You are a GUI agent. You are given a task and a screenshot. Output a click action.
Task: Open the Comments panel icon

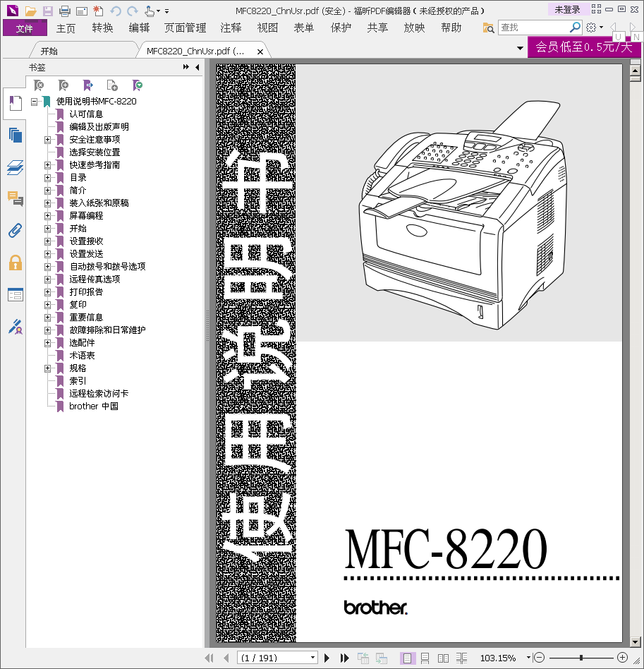click(x=16, y=199)
